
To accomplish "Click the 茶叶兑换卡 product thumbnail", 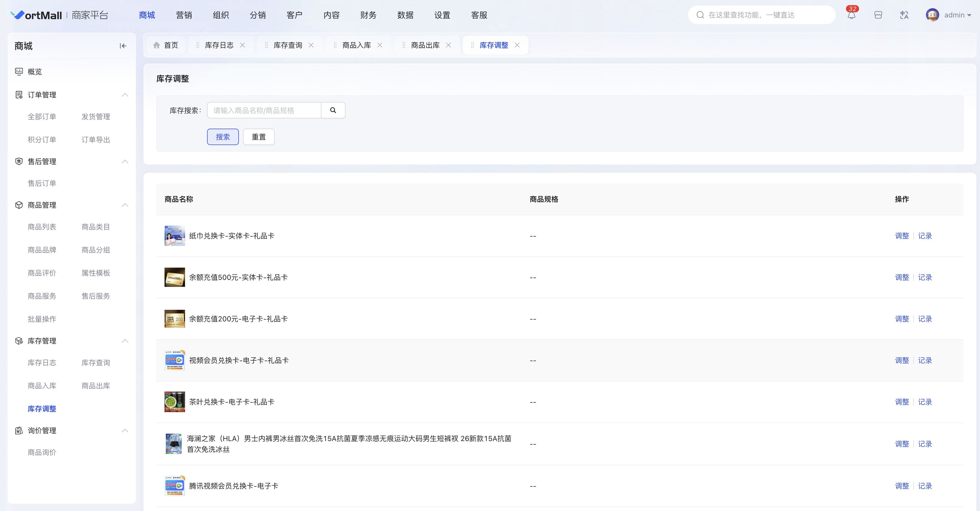I will (175, 402).
